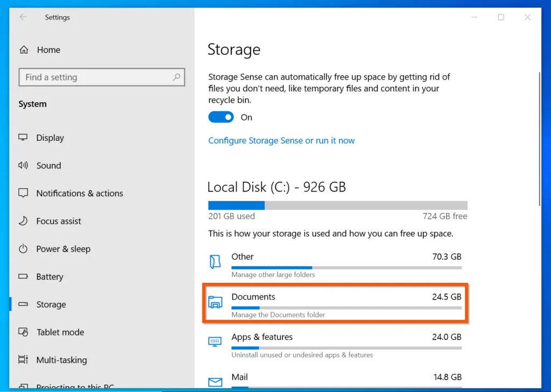The width and height of the screenshot is (551, 392).
Task: Click the Battery icon in the sidebar
Action: point(23,276)
